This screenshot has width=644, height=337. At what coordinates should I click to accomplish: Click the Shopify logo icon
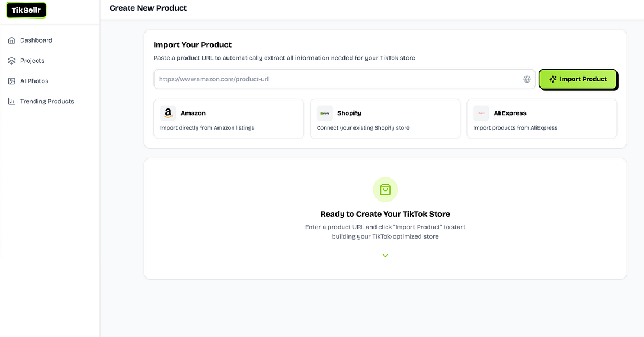click(x=324, y=113)
